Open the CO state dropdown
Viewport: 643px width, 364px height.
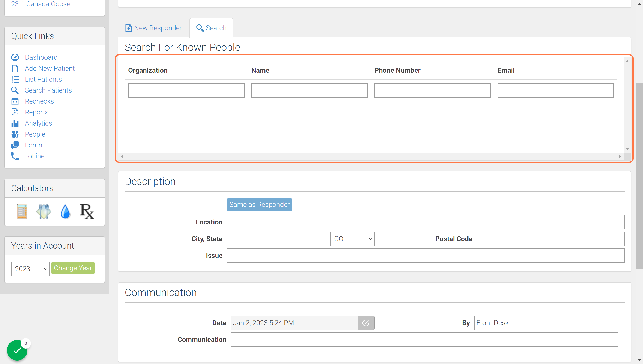[352, 239]
